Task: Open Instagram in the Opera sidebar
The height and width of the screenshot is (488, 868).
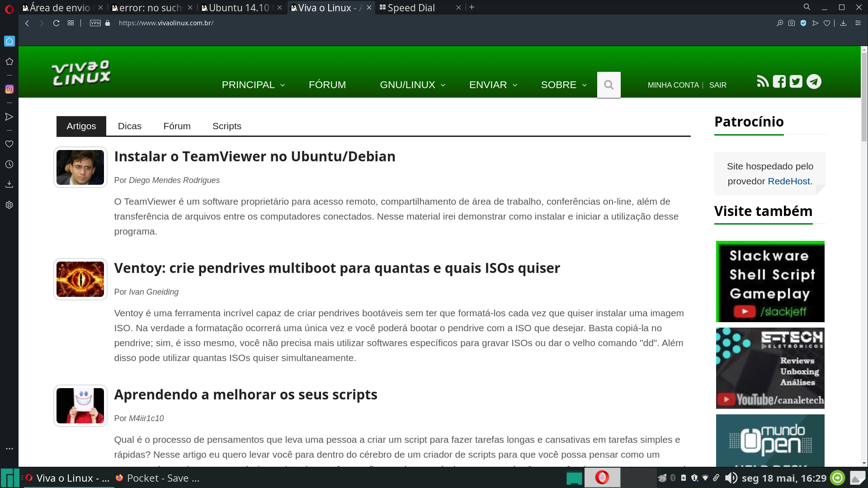Action: coord(9,89)
